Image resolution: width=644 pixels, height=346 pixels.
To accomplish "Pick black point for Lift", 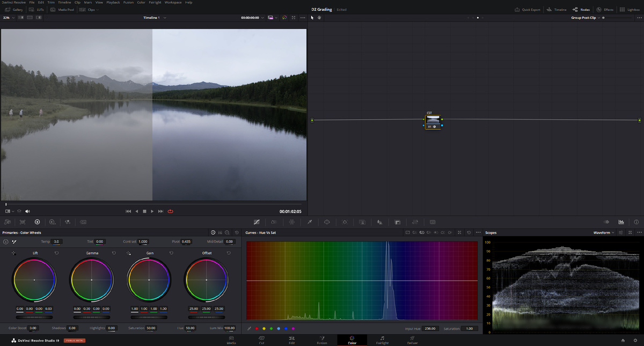I will (x=14, y=253).
